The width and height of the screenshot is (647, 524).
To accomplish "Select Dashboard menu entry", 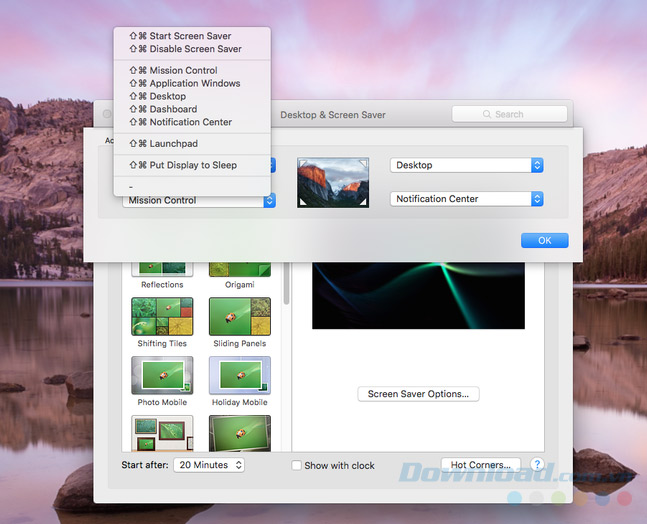I will pos(192,109).
